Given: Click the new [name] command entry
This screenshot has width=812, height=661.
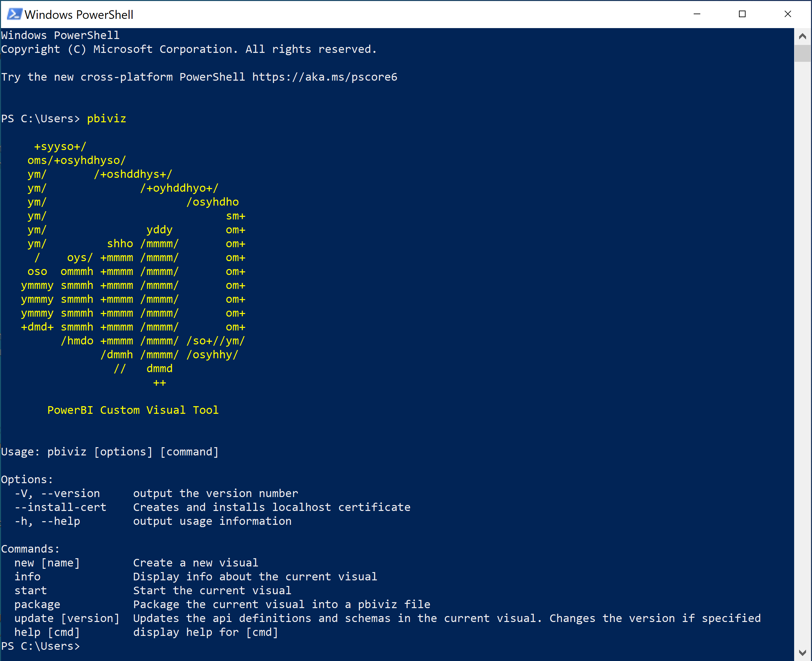Looking at the screenshot, I should [44, 562].
